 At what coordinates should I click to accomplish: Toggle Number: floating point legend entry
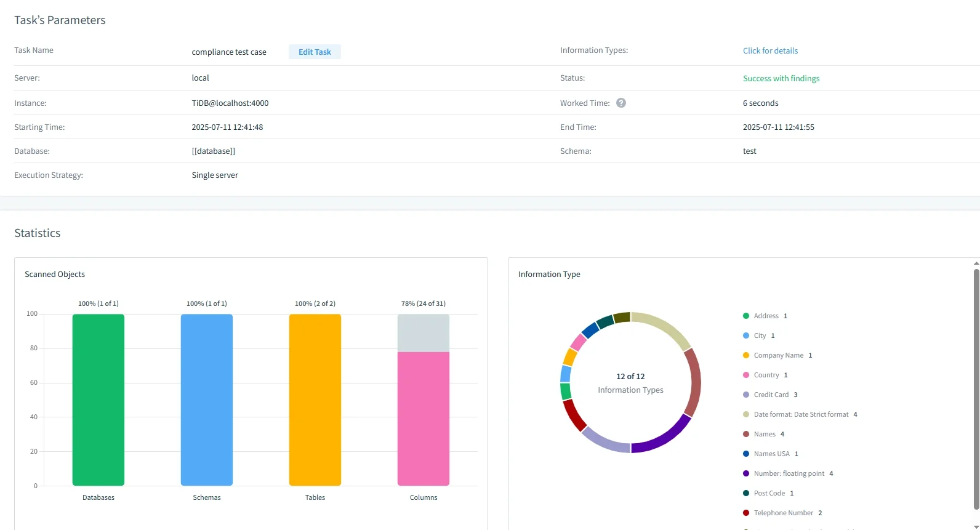(789, 473)
